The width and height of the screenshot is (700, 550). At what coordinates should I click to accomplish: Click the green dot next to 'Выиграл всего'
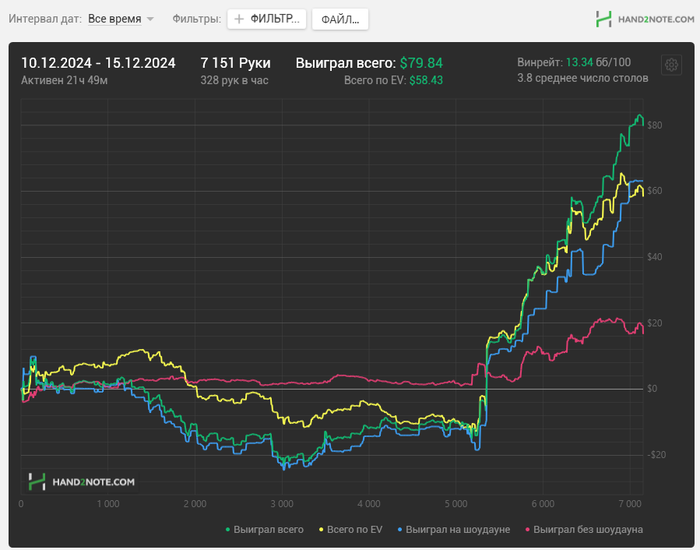pyautogui.click(x=228, y=530)
